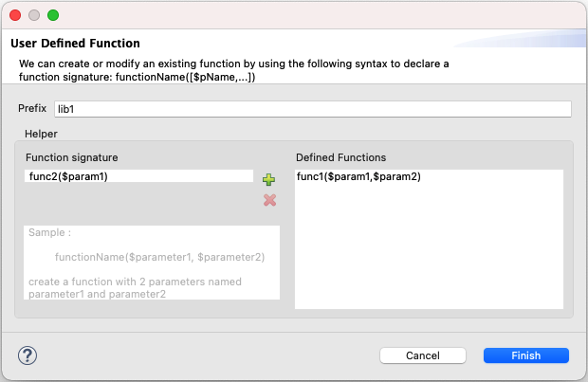
Task: Click the dialog's empty title bar
Action: tap(303, 15)
